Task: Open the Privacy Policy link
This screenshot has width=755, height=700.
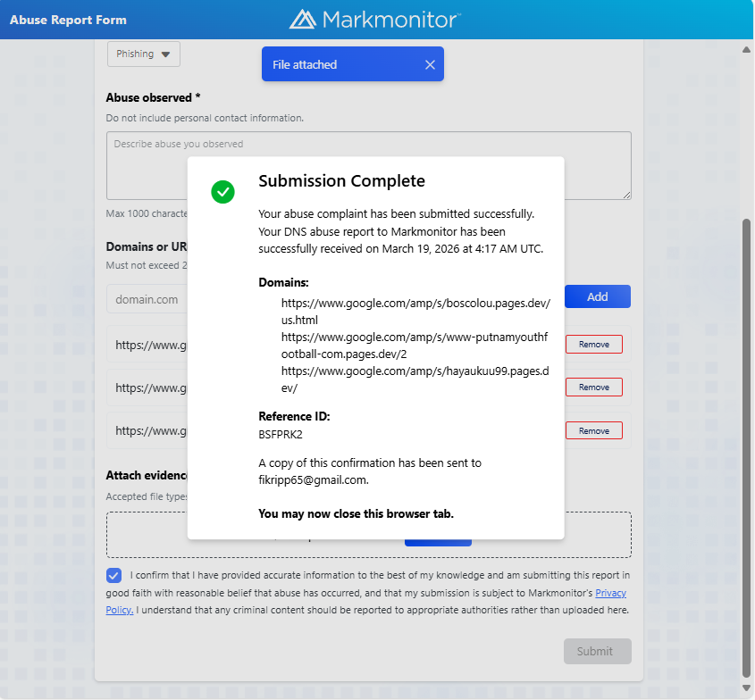Action: (610, 593)
